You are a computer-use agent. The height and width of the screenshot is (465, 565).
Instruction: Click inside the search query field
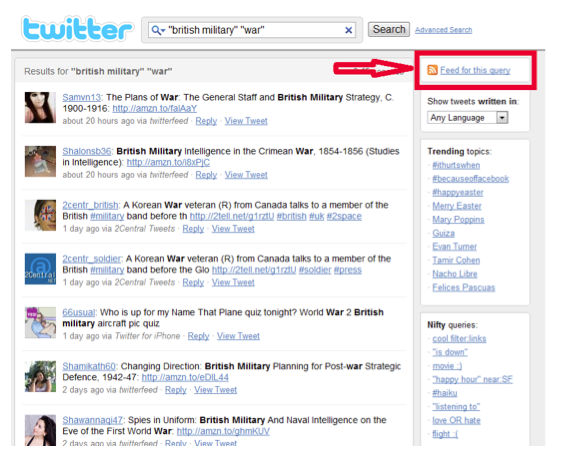tap(252, 30)
